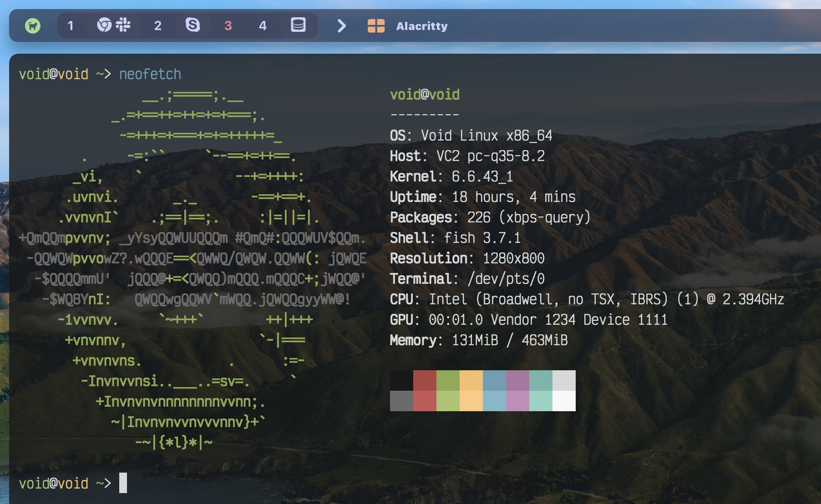Switch to workspace 3
Viewport: 821px width, 504px height.
point(228,25)
